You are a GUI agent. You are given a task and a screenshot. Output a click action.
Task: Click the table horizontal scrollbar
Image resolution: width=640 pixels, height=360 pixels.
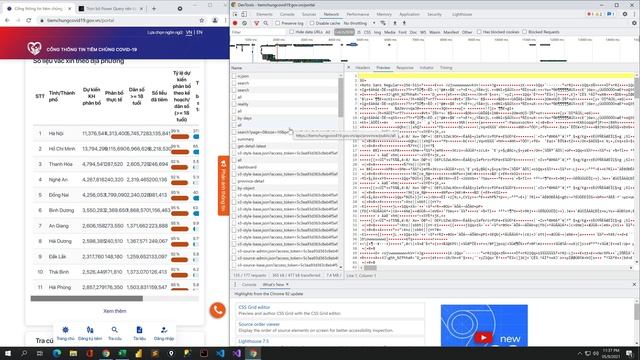click(x=87, y=298)
